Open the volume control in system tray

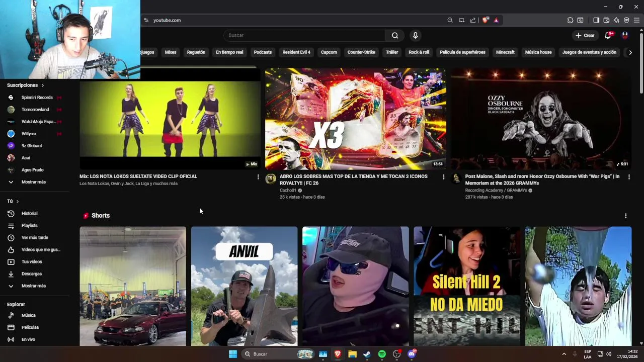point(608,354)
